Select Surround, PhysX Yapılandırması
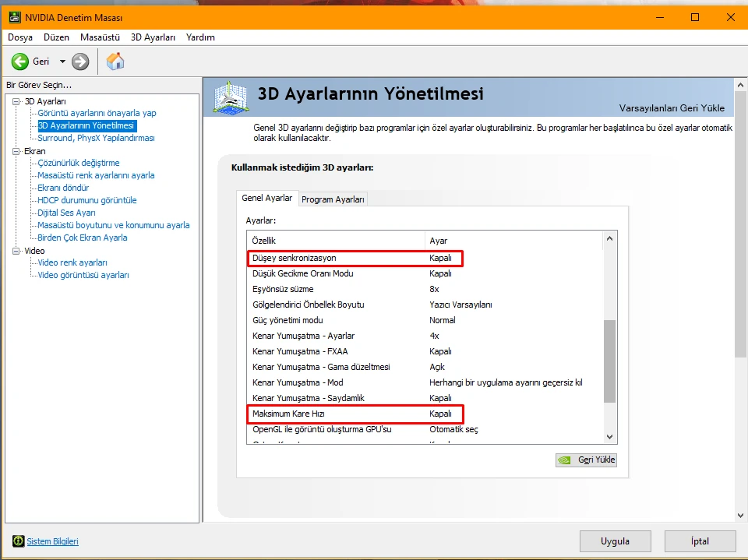 [97, 138]
